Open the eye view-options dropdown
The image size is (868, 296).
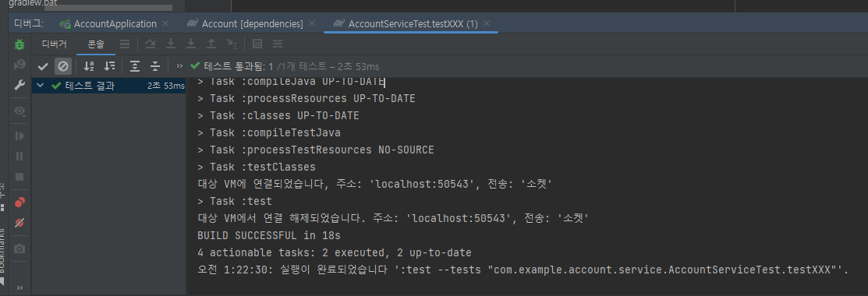tap(20, 111)
